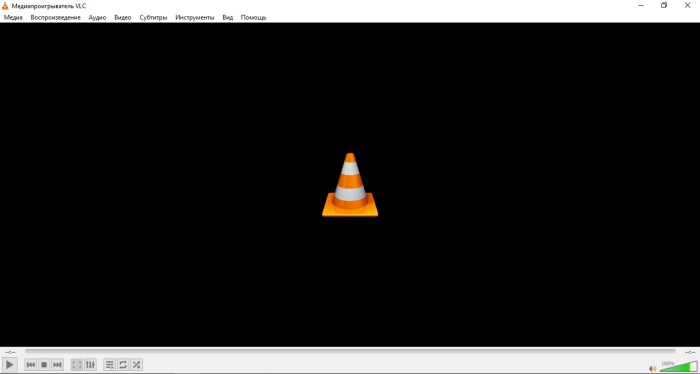
Task: Adjust the green volume slider
Action: (x=679, y=366)
